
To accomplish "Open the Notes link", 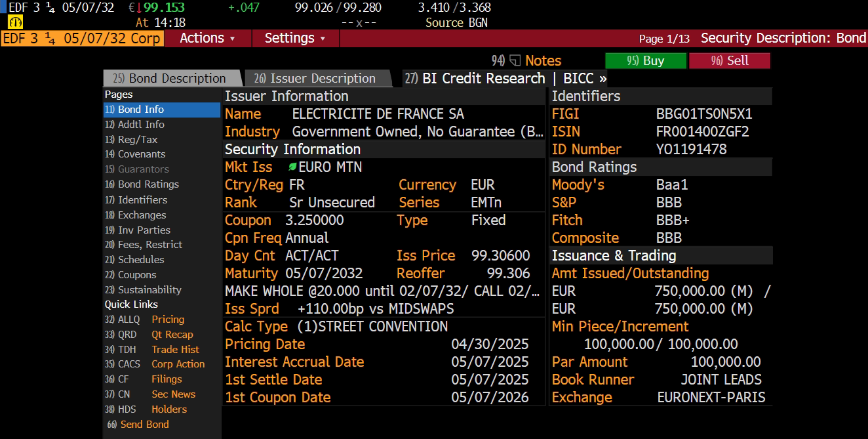I will 543,61.
